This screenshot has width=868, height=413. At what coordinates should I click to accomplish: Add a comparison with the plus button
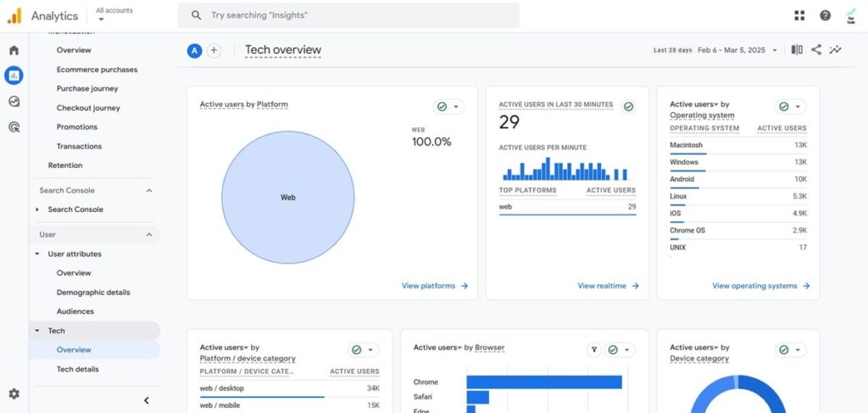pyautogui.click(x=214, y=51)
